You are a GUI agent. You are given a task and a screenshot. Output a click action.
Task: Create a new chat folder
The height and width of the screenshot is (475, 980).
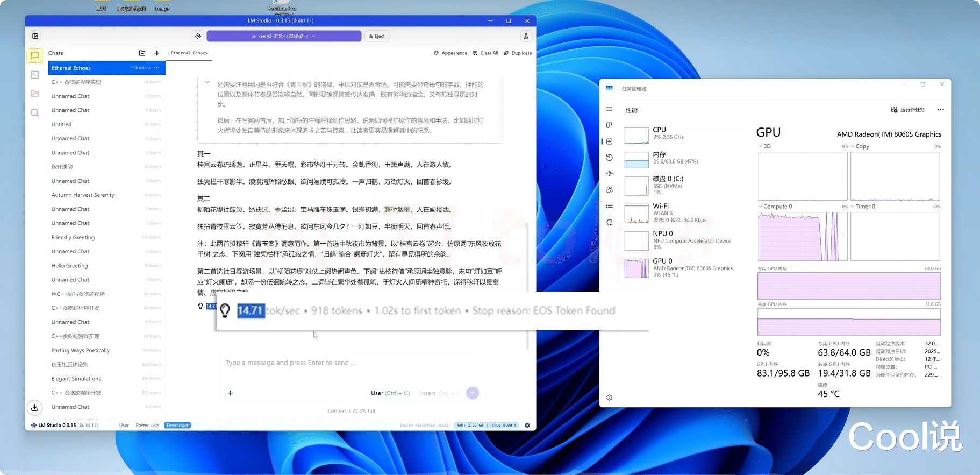click(142, 53)
